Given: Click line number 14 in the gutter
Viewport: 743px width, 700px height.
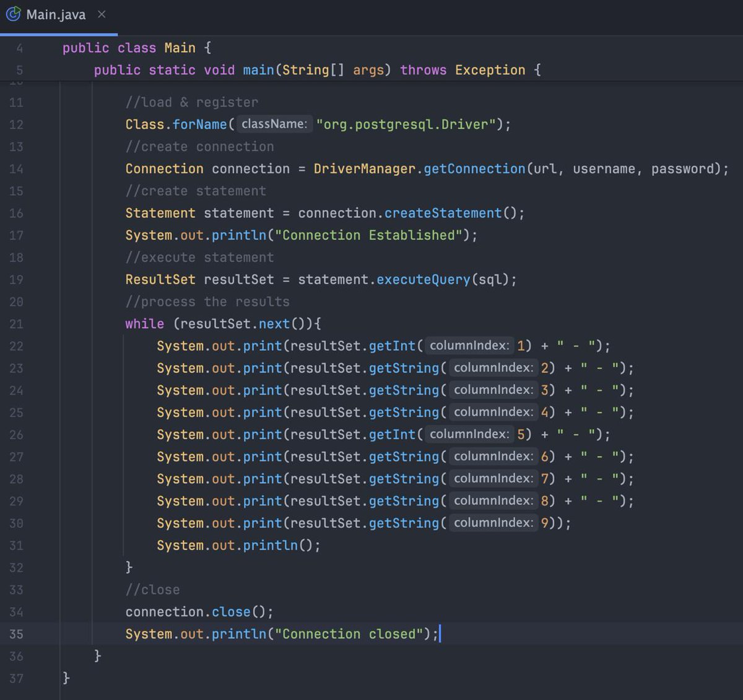Looking at the screenshot, I should pos(17,168).
